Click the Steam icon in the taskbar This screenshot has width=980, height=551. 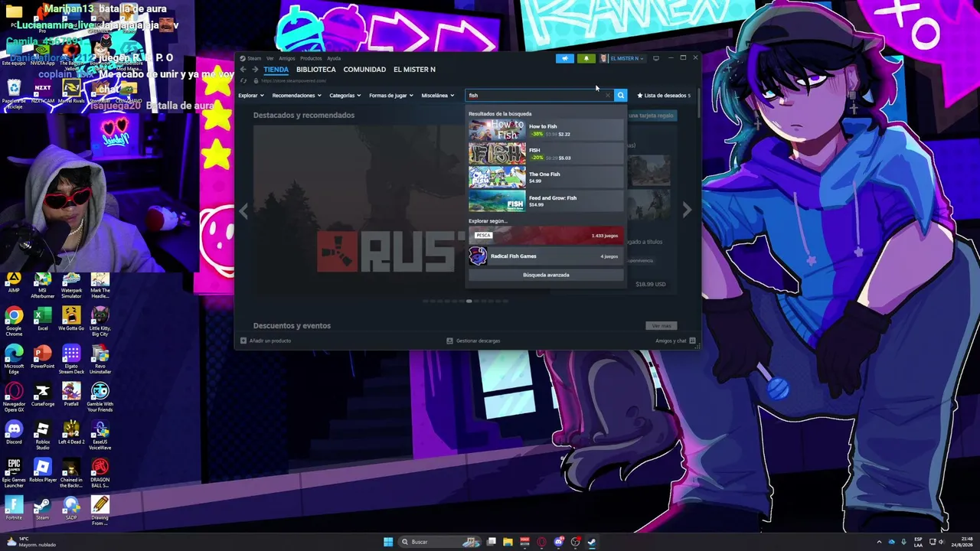[x=593, y=542]
